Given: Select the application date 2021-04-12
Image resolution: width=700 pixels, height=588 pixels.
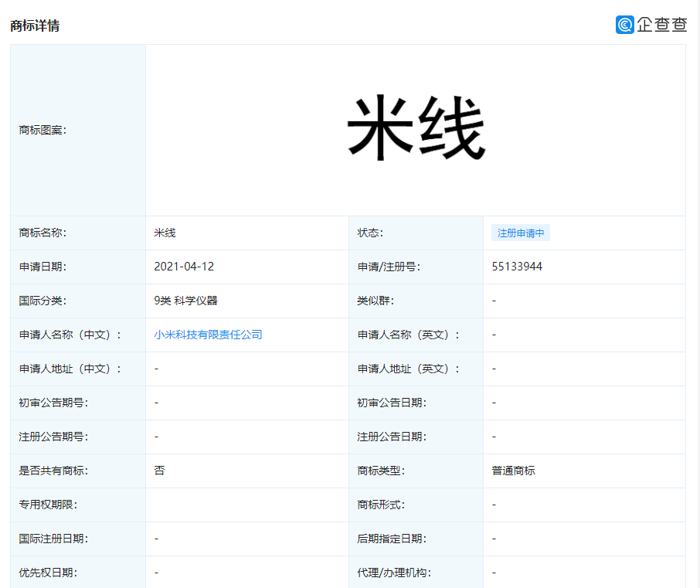Looking at the screenshot, I should pos(184,267).
